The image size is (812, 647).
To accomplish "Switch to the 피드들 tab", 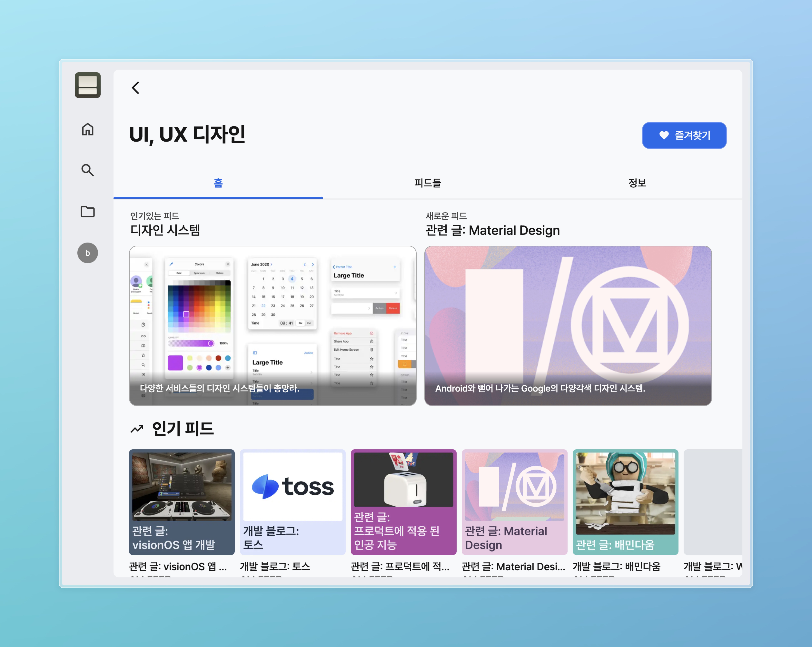I will (427, 183).
